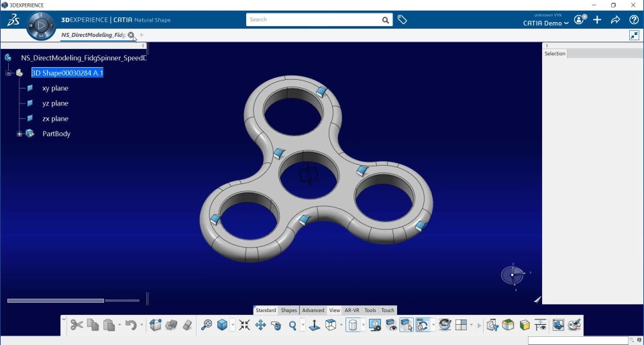Screen dimensions: 644x345
Task: Switch to the AR-VR tab
Action: [352, 311]
